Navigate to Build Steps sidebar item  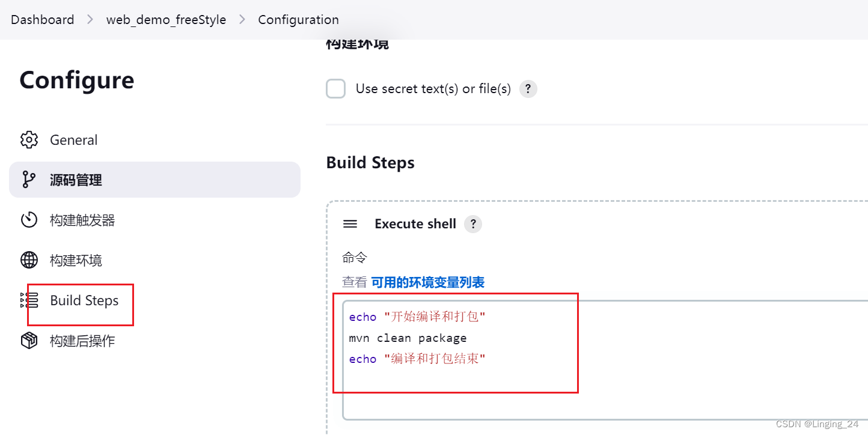coord(154,300)
